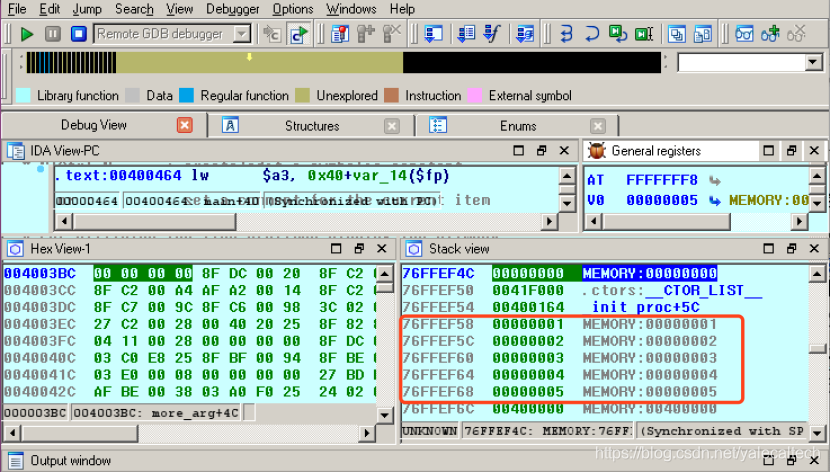Click the step over function icon
Screen dimensions: 830x472
(x=493, y=34)
